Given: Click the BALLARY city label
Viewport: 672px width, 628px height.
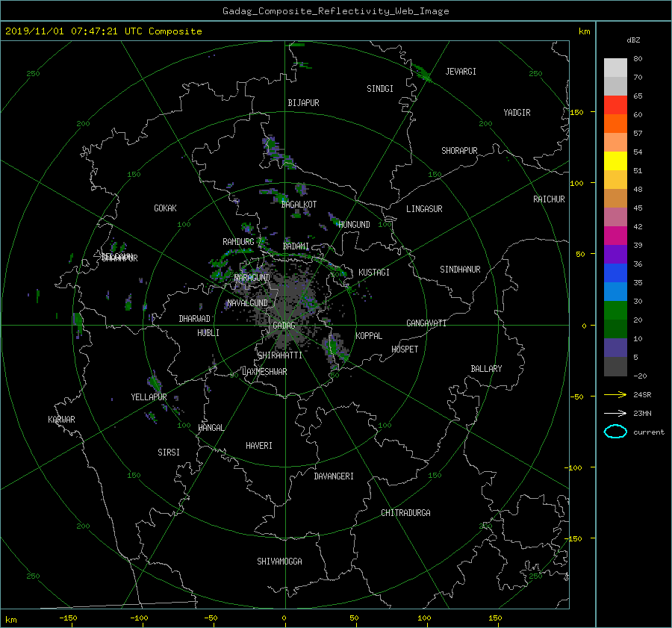Looking at the screenshot, I should [x=486, y=369].
